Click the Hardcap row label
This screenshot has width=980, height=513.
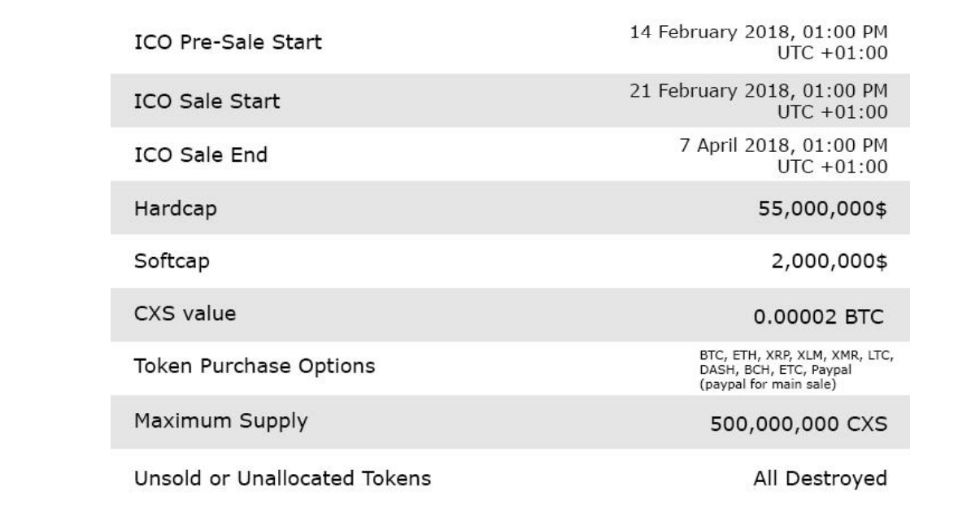176,208
